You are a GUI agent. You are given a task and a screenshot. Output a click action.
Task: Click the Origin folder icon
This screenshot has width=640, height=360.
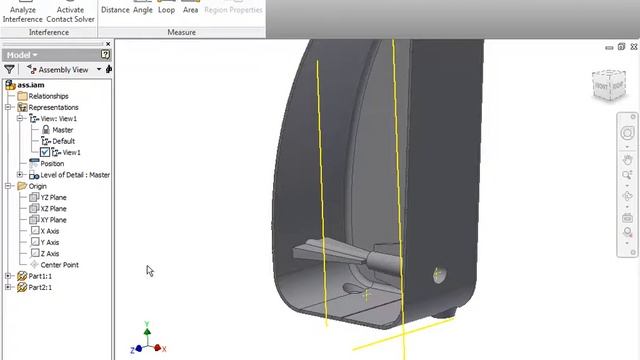22,186
